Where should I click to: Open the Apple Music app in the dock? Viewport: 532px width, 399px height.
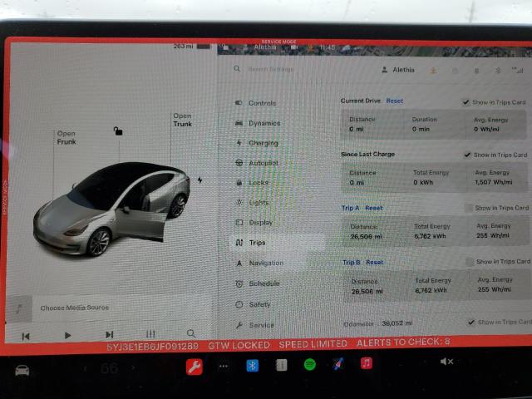pos(367,363)
